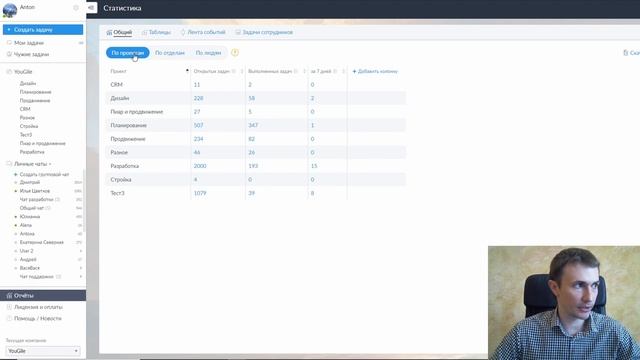Open the Дизайн project in sidebar
The image size is (640, 360).
click(28, 83)
